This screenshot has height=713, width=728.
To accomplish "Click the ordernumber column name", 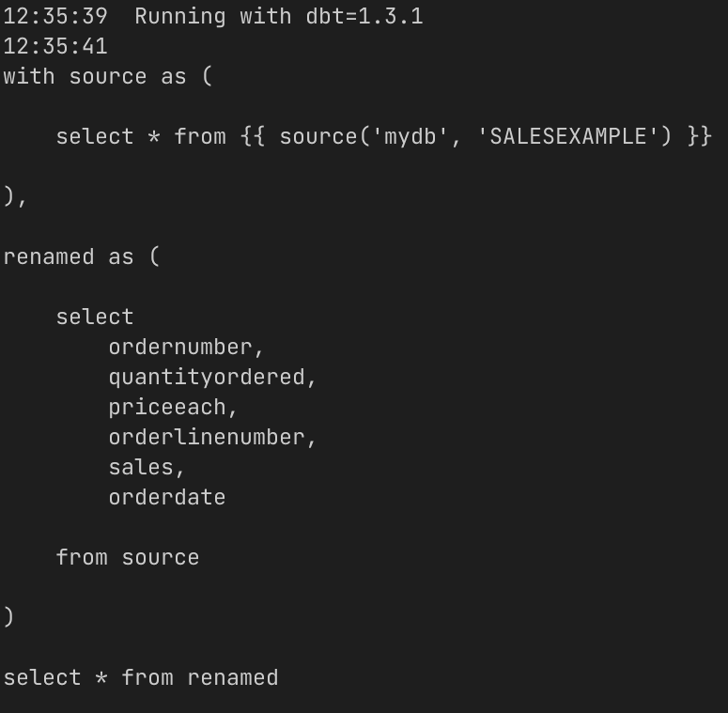I will [180, 348].
